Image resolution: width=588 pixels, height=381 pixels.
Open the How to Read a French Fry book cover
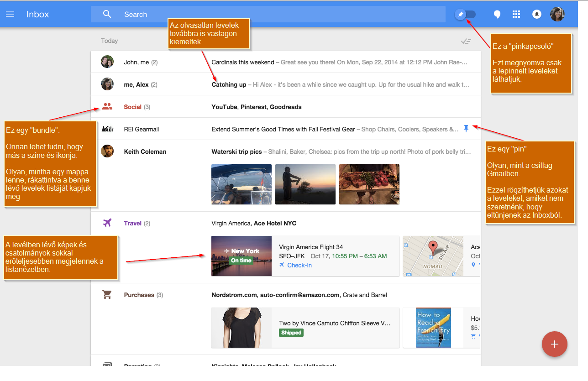[433, 328]
